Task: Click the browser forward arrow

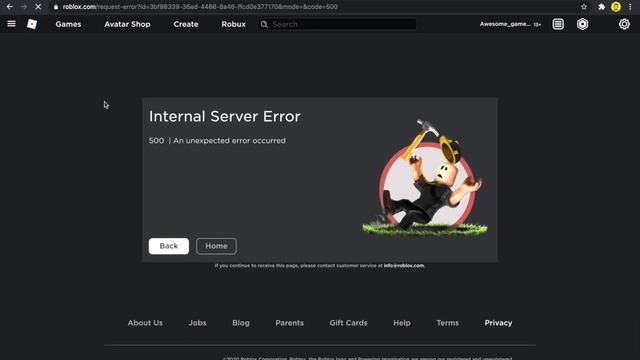Action: 24,7
